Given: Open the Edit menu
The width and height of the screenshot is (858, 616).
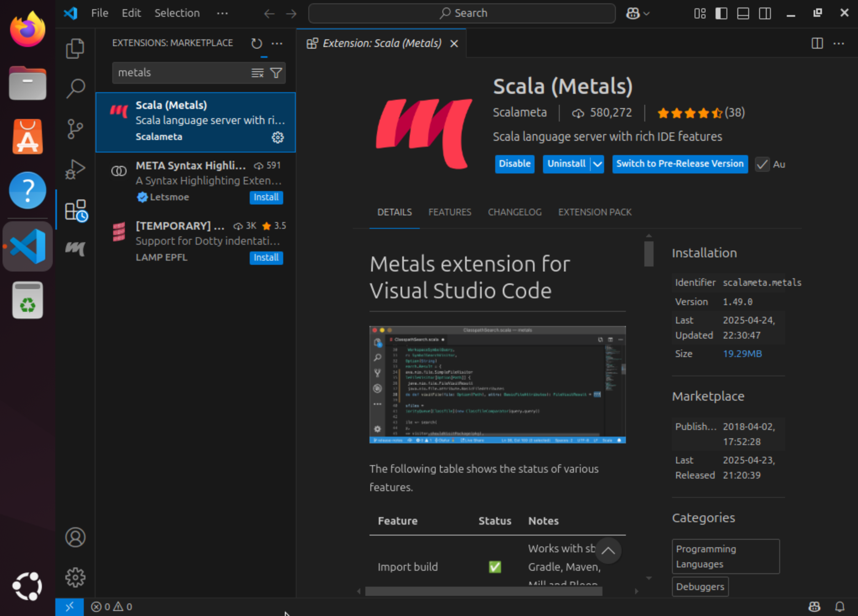Looking at the screenshot, I should tap(131, 13).
